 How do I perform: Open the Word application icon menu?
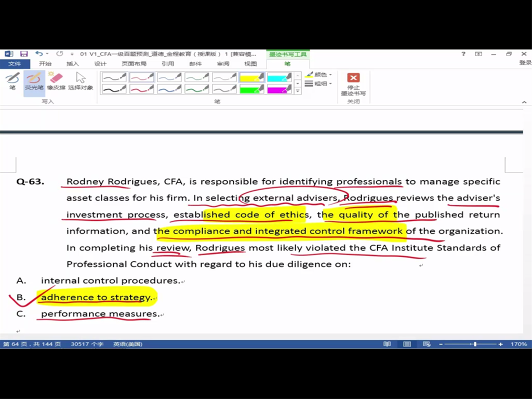(x=9, y=54)
